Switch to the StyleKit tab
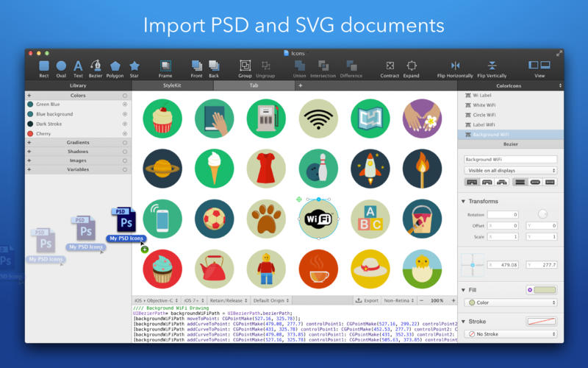This screenshot has width=588, height=368. (x=172, y=85)
